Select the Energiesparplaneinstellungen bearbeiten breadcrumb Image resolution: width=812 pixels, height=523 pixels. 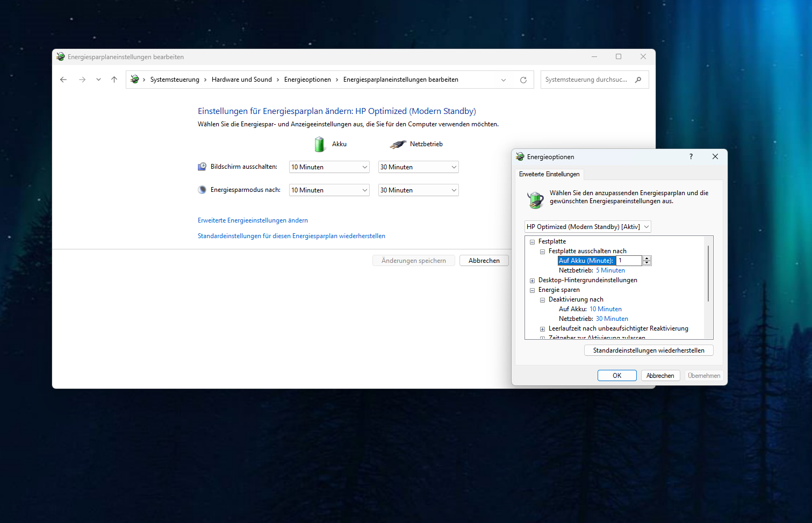(x=401, y=80)
